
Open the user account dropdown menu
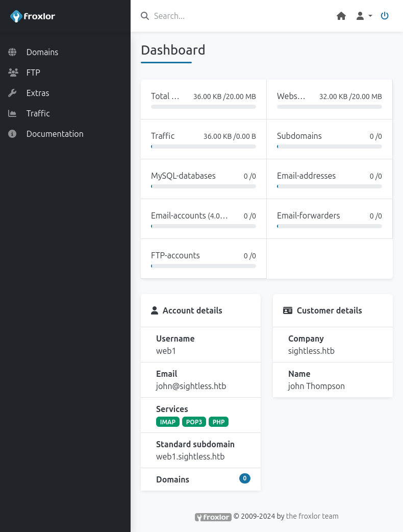[x=364, y=16]
